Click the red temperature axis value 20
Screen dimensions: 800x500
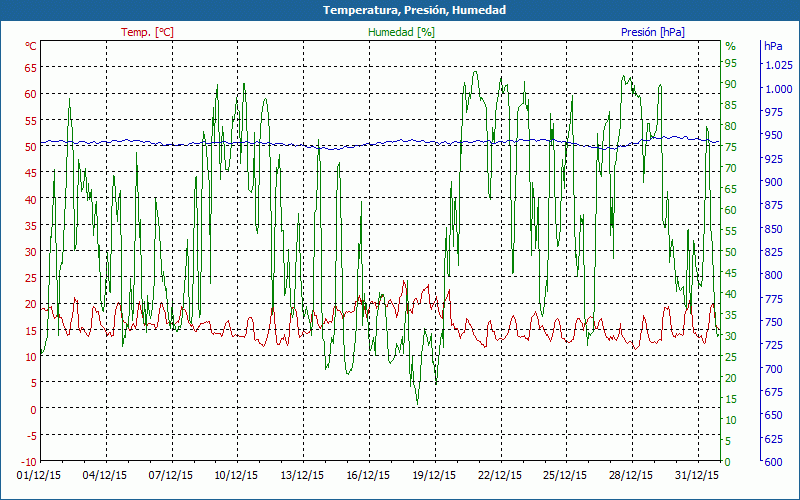tap(31, 304)
